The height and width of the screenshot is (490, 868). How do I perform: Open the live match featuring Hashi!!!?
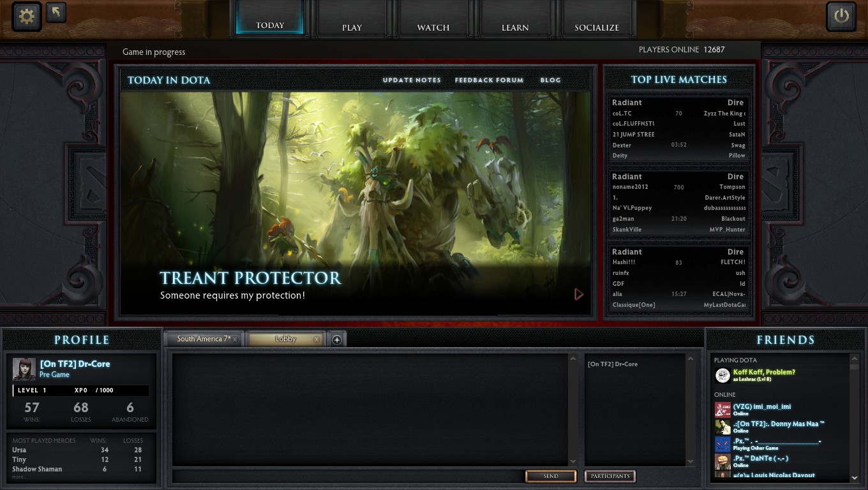678,278
